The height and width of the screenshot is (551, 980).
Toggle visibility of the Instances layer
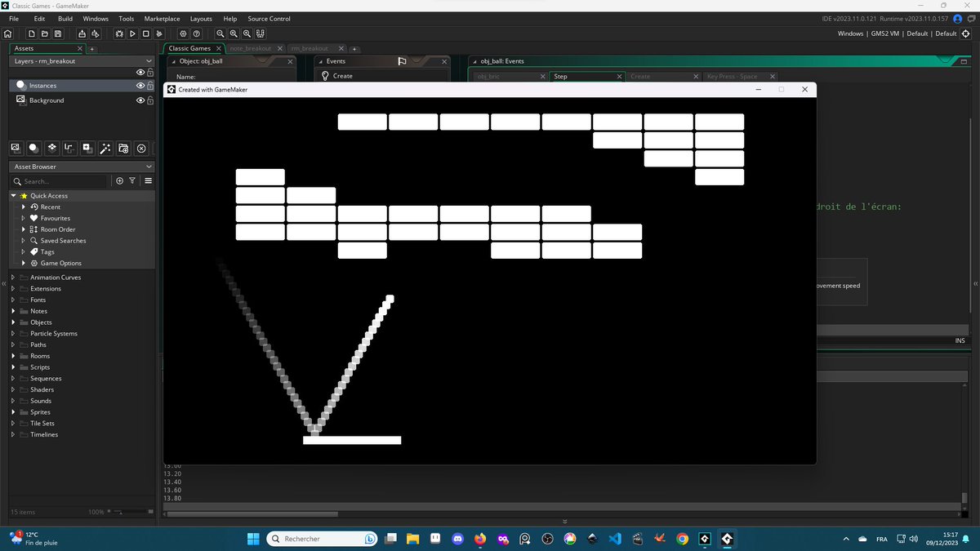[x=140, y=85]
